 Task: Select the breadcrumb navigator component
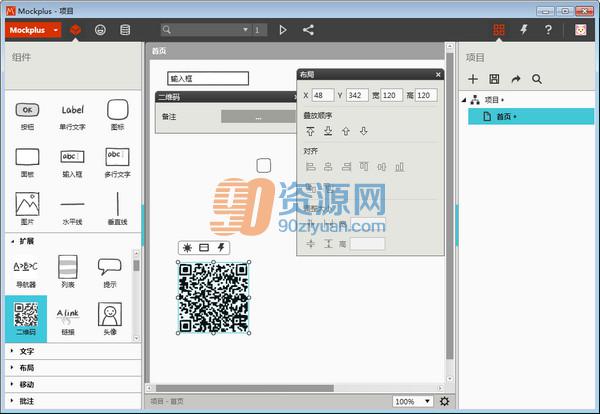26,272
